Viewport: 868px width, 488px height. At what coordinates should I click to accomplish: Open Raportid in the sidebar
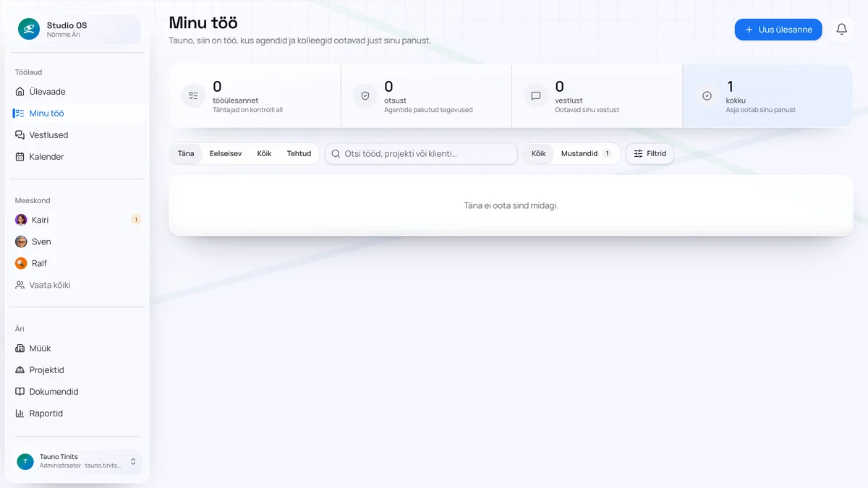point(77,414)
